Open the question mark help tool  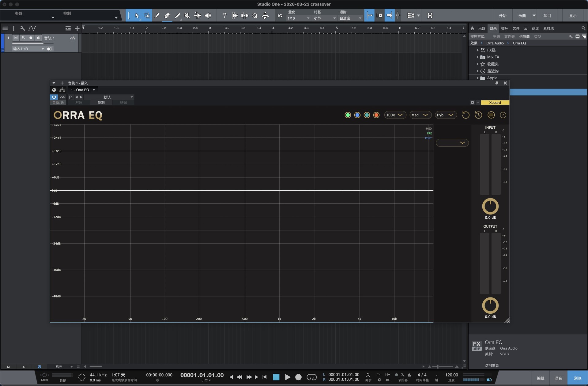click(224, 16)
